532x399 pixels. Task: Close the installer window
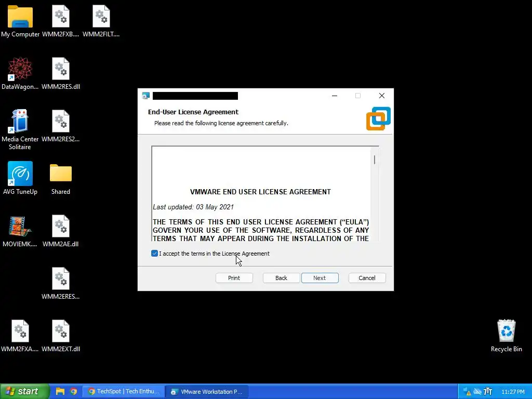[x=382, y=96]
